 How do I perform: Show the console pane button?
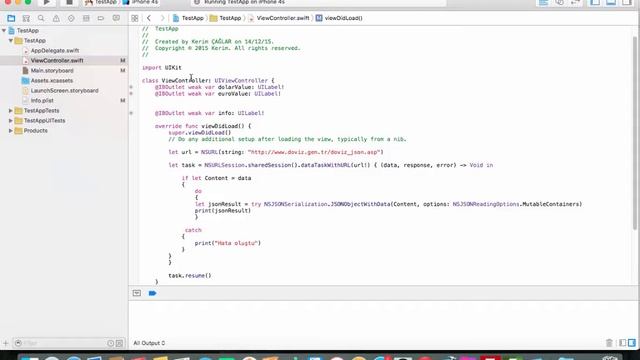(632, 343)
